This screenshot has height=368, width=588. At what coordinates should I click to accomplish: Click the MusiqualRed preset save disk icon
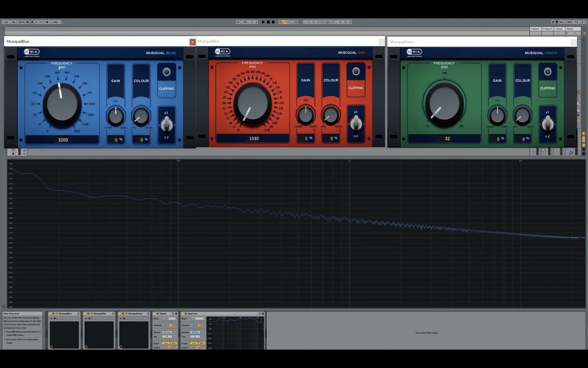89,318
